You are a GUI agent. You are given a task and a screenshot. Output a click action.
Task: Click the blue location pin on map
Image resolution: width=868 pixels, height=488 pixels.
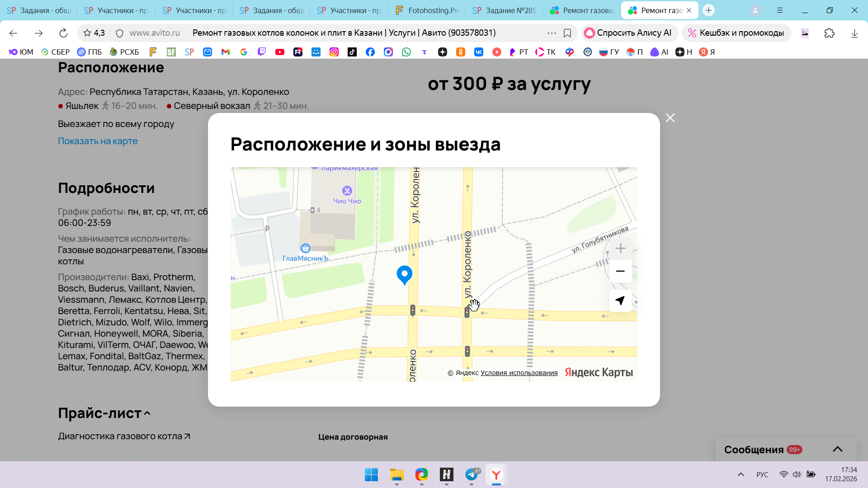[x=404, y=274]
